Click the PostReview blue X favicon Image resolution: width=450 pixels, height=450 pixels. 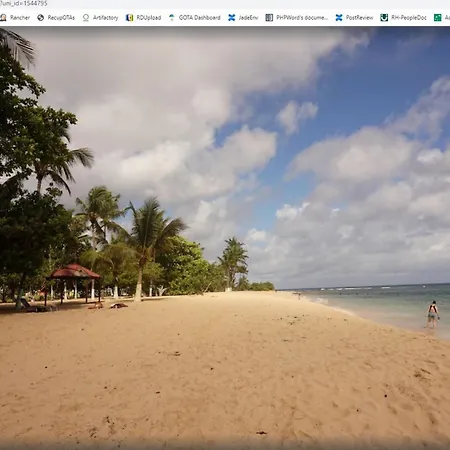point(339,18)
